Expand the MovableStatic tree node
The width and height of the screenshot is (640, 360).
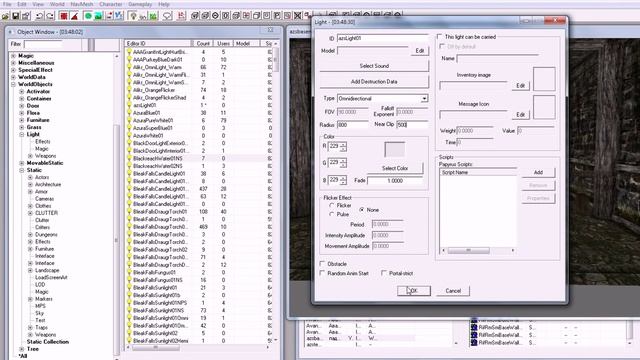point(22,163)
